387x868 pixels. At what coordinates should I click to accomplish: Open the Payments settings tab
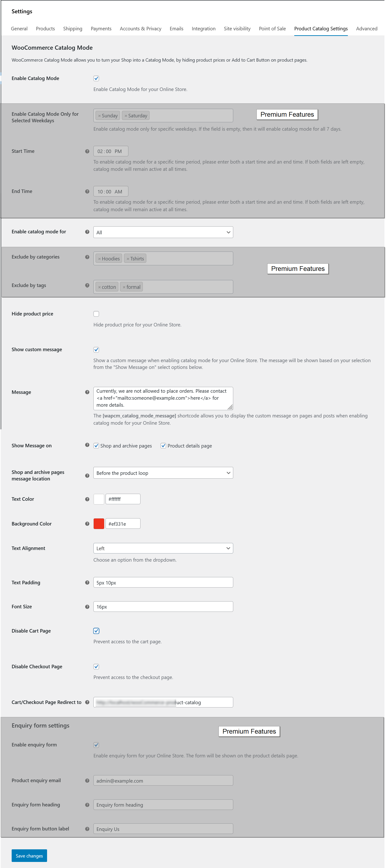(101, 29)
